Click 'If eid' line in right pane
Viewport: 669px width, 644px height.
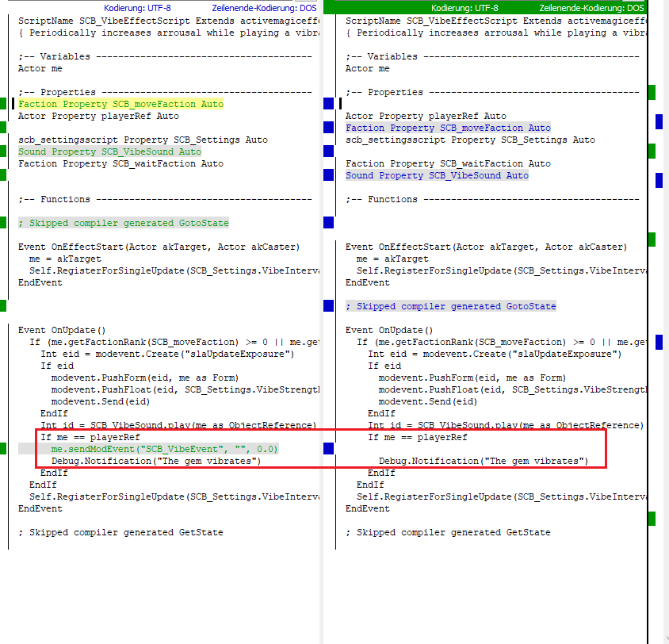pos(384,366)
